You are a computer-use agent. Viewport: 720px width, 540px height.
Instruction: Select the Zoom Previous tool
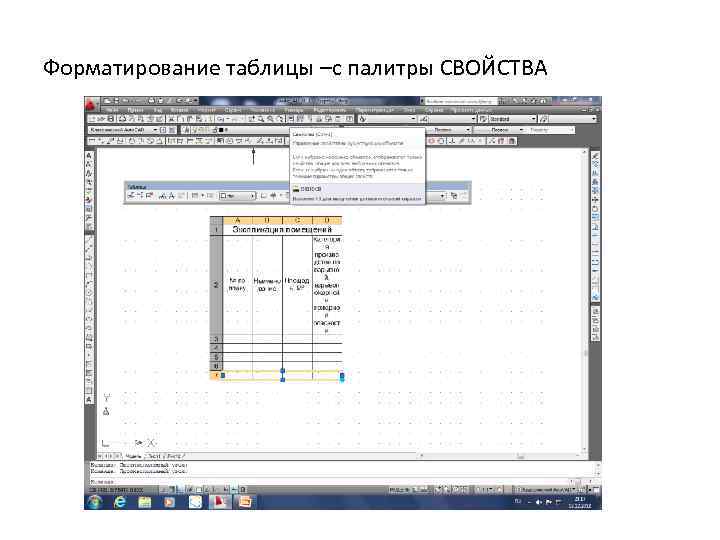click(279, 119)
